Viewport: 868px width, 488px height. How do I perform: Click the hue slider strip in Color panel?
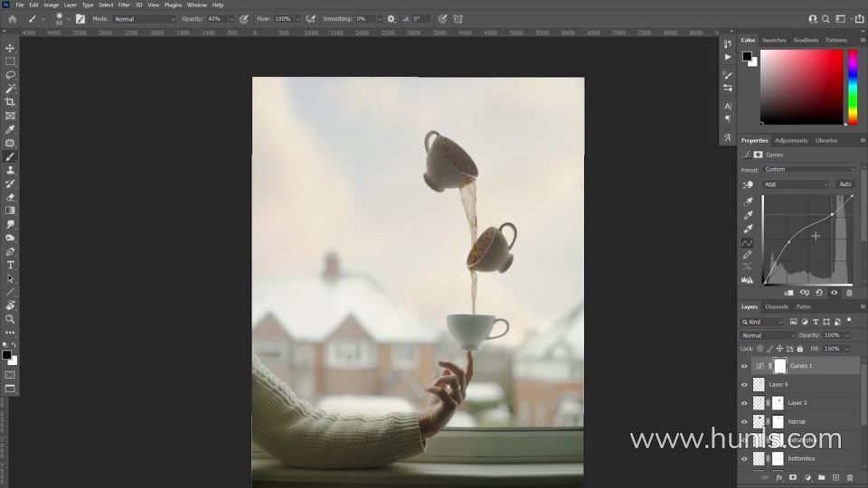(852, 86)
